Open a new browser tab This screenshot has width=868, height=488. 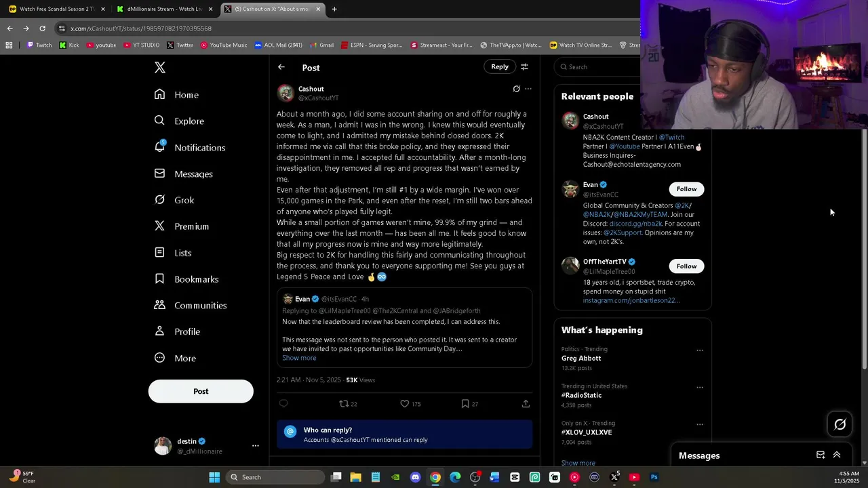click(334, 9)
